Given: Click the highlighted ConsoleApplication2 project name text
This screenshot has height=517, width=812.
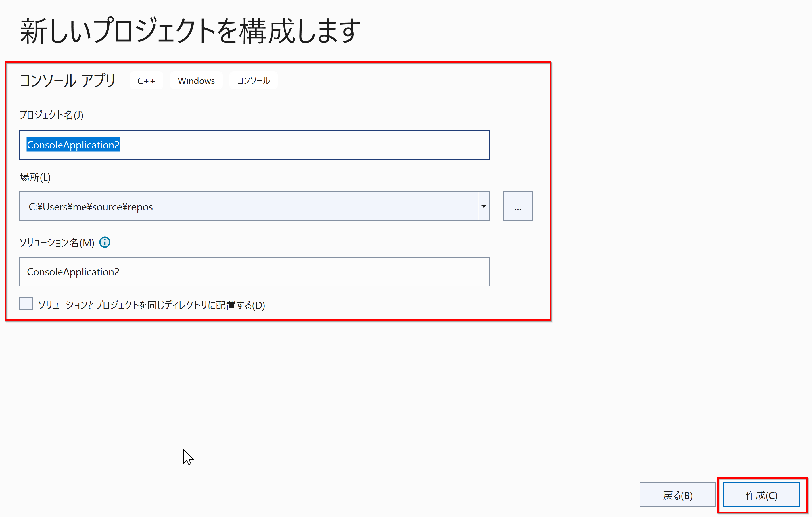Looking at the screenshot, I should point(73,145).
